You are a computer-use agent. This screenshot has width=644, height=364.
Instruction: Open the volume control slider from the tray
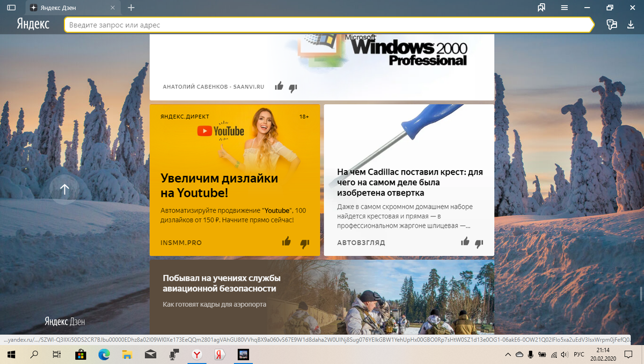[565, 354]
